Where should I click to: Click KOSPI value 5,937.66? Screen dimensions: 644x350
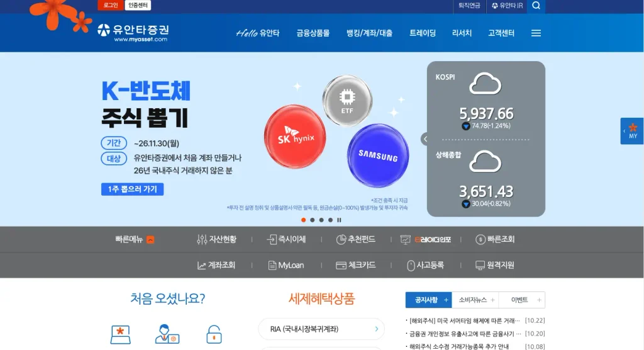(x=486, y=113)
